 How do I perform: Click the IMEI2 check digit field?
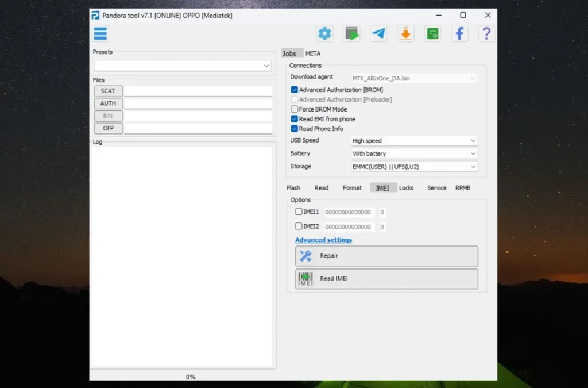pyautogui.click(x=382, y=226)
